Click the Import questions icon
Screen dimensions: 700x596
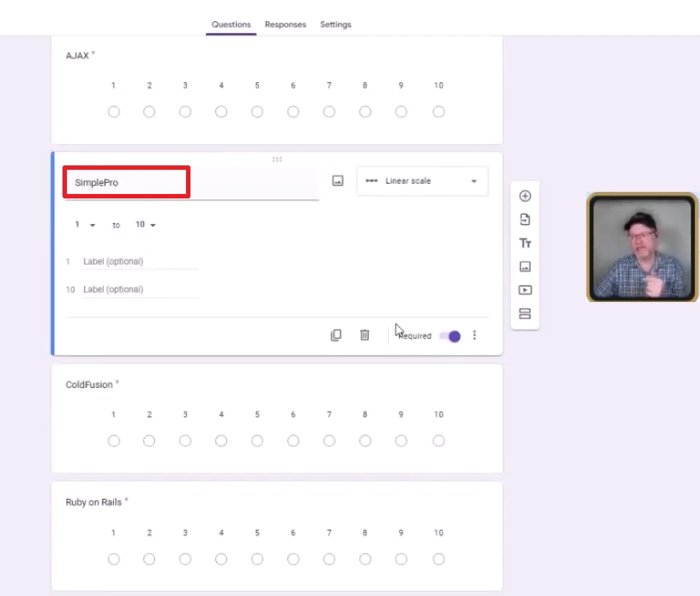(525, 220)
